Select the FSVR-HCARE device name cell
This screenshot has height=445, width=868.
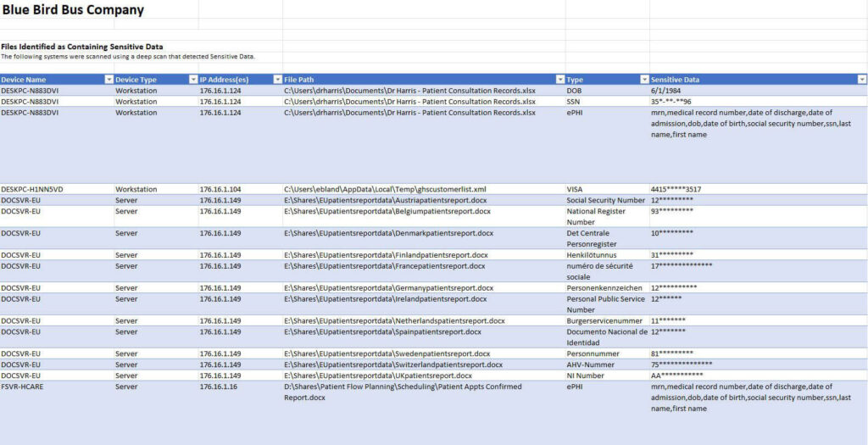[25, 387]
